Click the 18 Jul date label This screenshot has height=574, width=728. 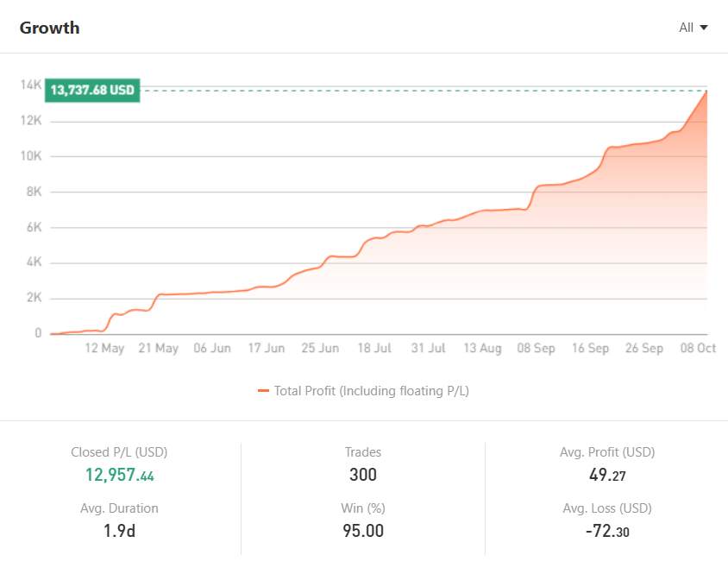point(374,349)
